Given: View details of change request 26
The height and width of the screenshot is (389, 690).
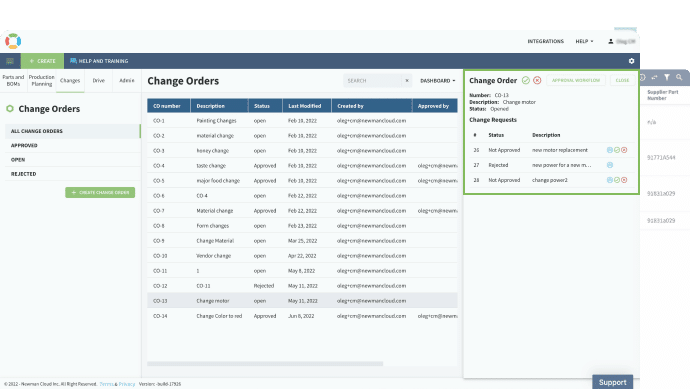Looking at the screenshot, I should pos(609,150).
